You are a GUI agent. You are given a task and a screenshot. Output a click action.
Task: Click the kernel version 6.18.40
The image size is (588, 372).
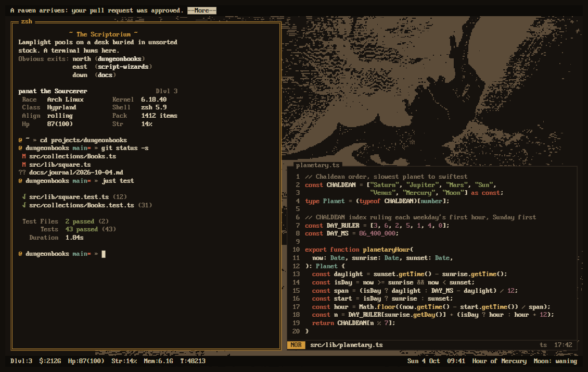tap(154, 100)
